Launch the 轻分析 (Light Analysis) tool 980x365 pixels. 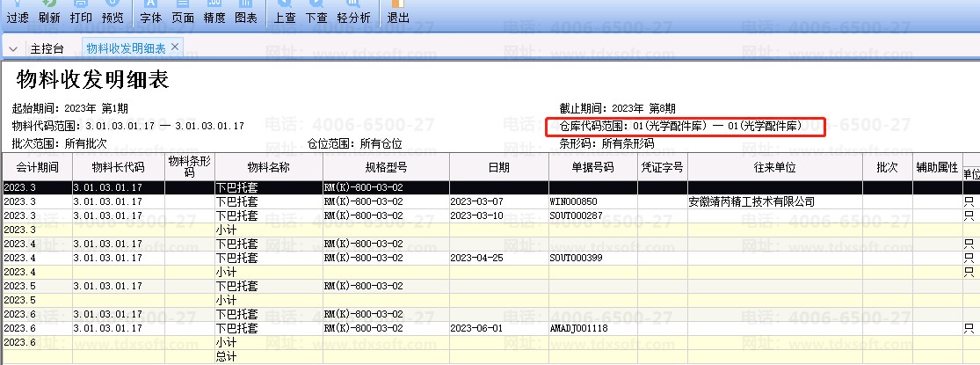coord(353,12)
